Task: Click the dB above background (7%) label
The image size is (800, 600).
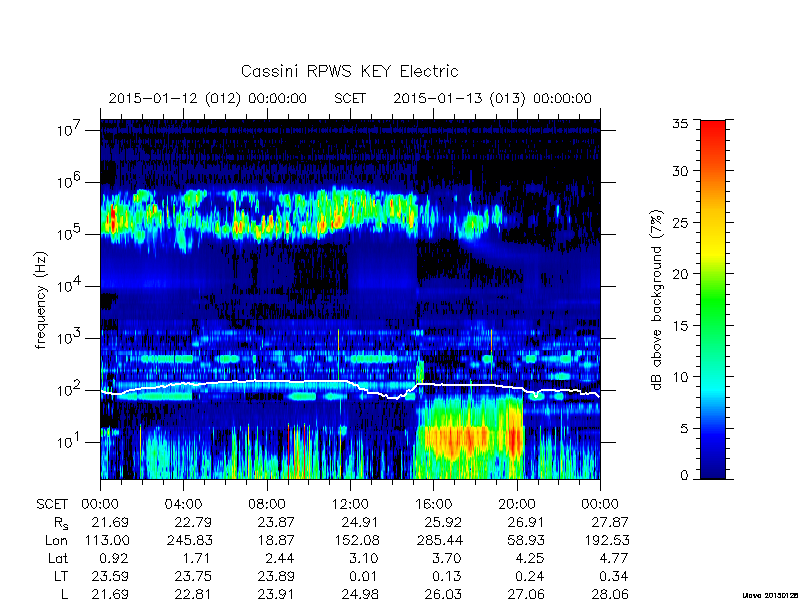Action: pyautogui.click(x=658, y=300)
